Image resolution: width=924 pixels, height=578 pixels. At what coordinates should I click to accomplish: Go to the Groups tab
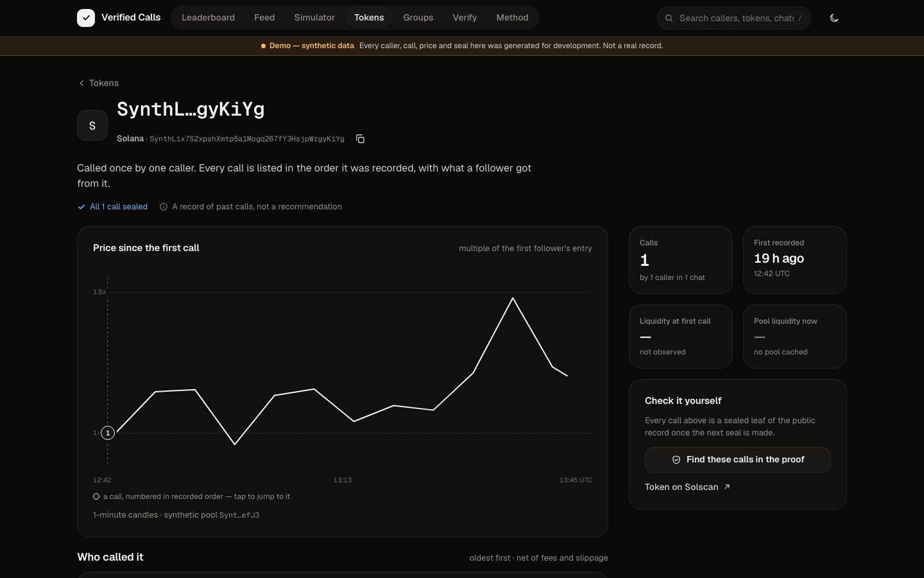(418, 18)
